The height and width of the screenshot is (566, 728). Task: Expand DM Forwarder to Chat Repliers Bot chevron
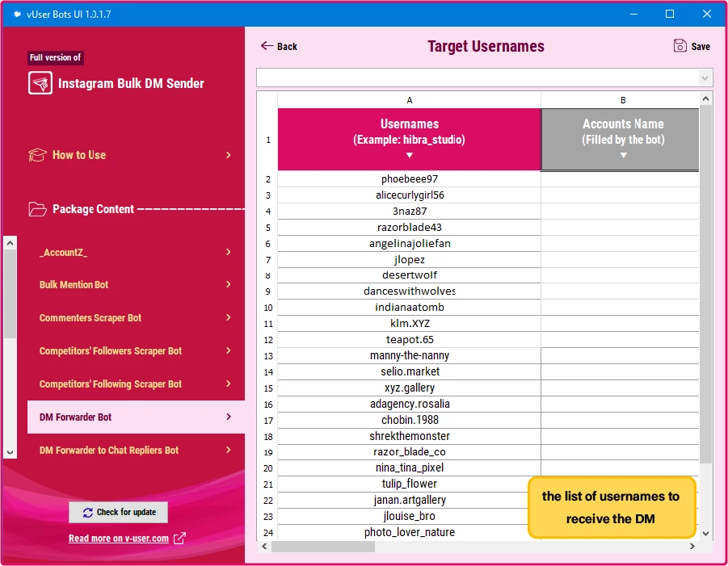point(228,450)
